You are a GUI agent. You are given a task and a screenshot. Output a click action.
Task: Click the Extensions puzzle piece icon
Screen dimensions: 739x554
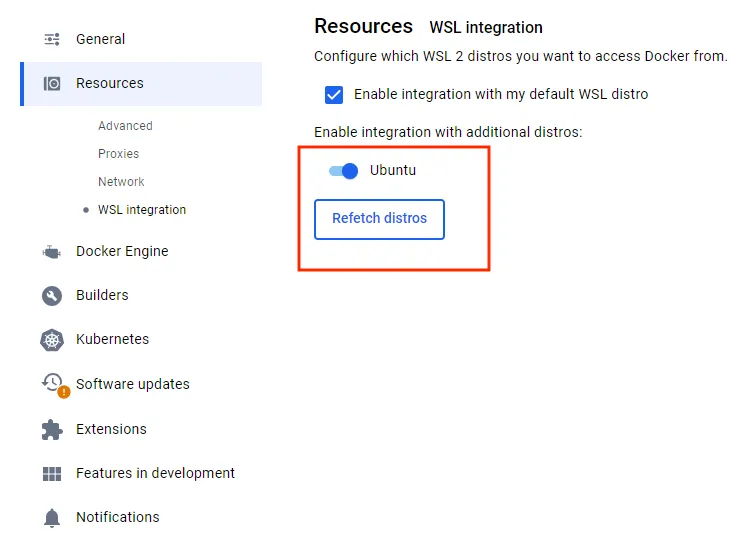[52, 430]
